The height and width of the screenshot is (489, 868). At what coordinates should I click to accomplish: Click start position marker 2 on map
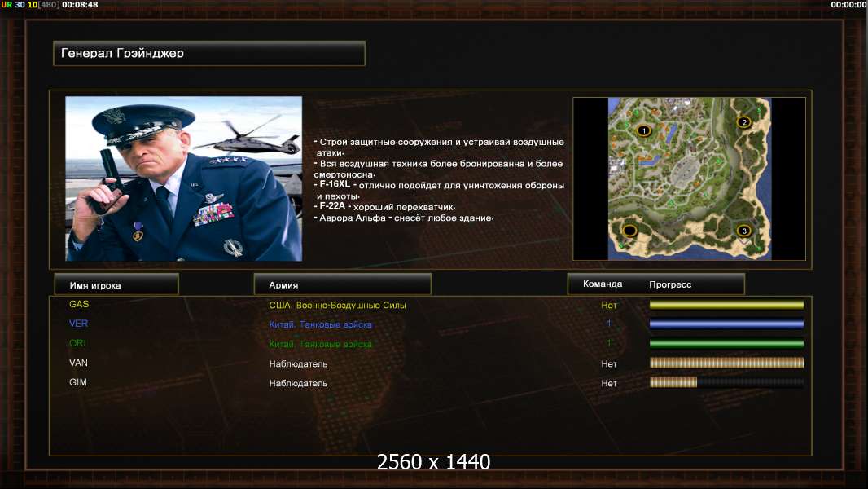[x=744, y=121]
